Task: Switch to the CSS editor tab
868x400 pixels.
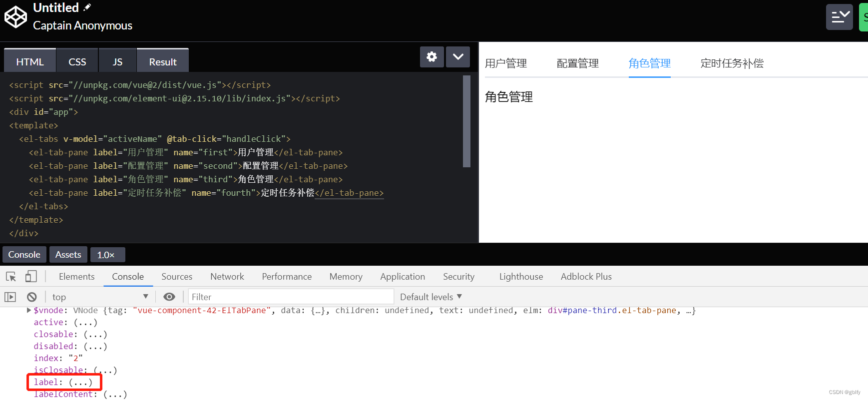Action: coord(77,61)
